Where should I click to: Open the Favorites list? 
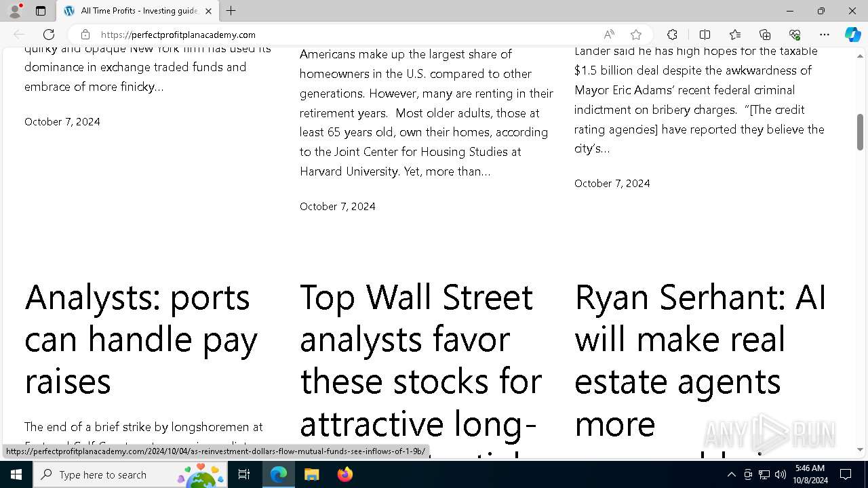735,35
